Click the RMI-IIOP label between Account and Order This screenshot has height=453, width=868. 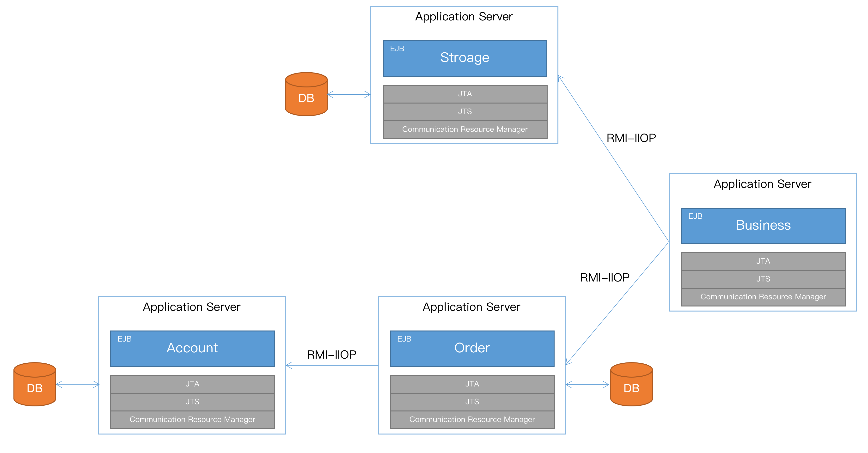coord(332,355)
